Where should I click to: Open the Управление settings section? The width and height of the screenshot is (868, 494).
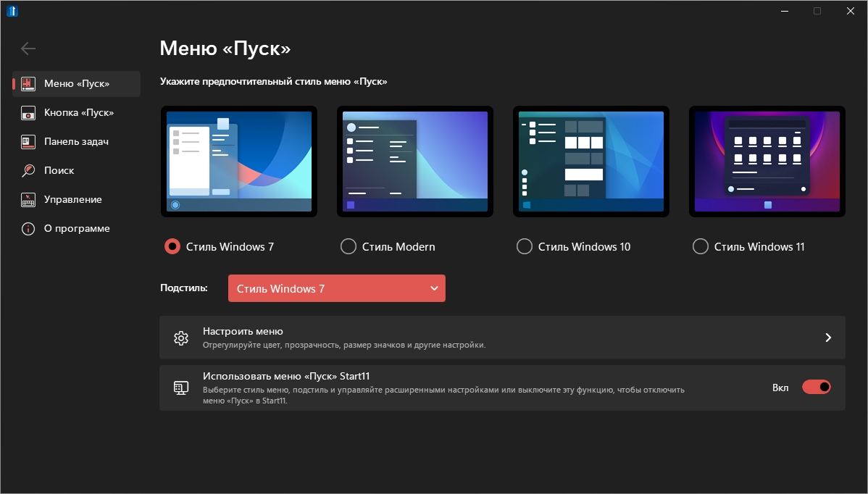point(72,200)
